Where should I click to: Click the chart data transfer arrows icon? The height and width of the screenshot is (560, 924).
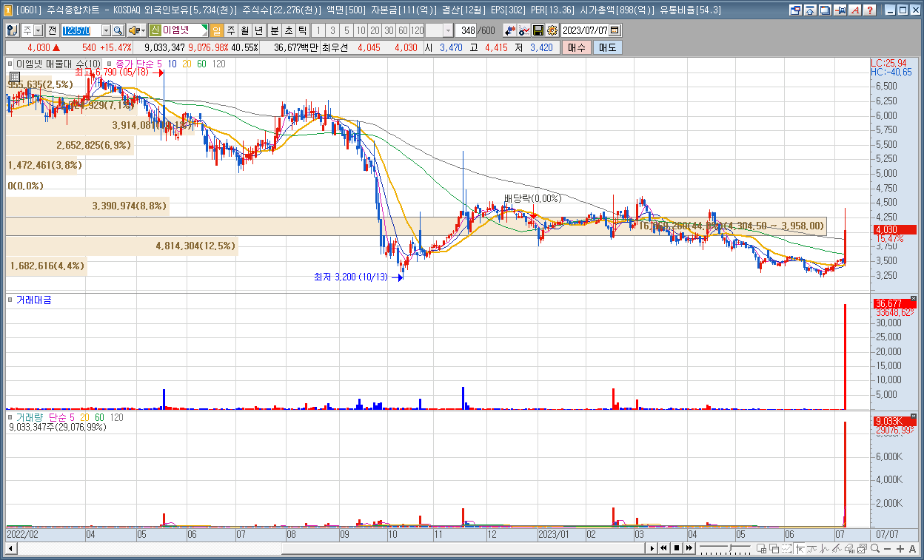510,30
